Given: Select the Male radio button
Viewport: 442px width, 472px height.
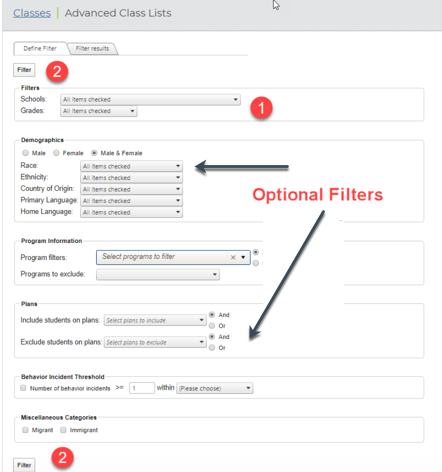Looking at the screenshot, I should pos(25,153).
